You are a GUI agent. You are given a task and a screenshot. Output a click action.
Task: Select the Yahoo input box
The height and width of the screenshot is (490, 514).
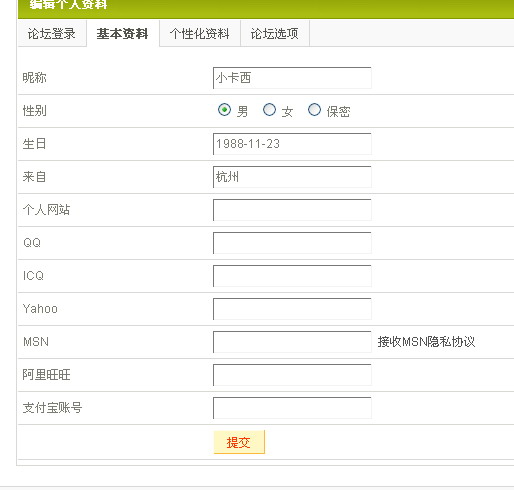tap(292, 309)
